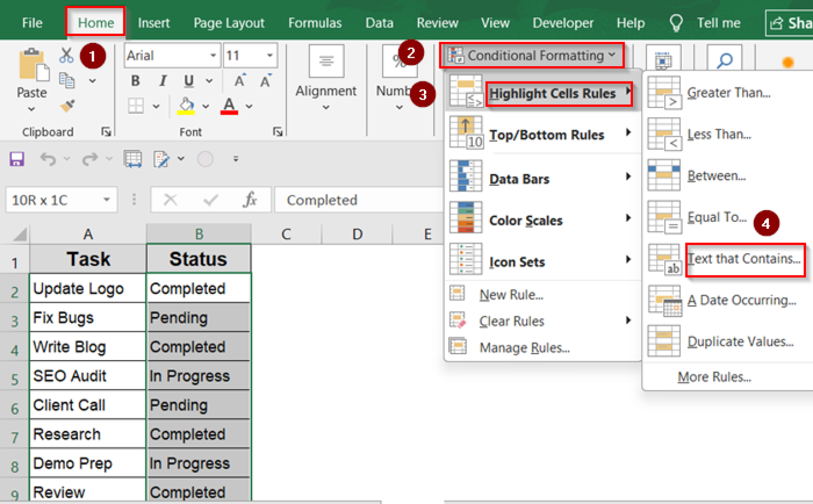Image resolution: width=813 pixels, height=504 pixels.
Task: Choose Text that Contains rule
Action: coord(745,259)
